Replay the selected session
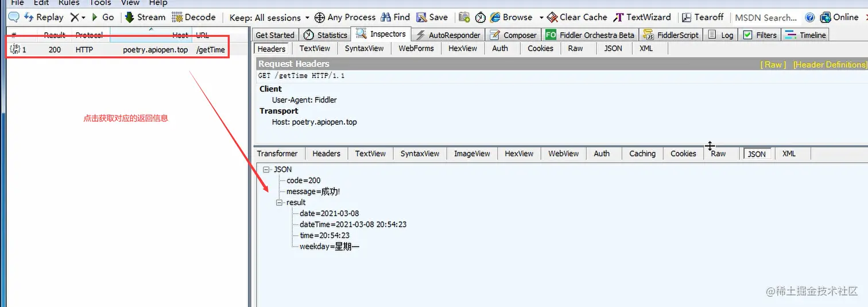This screenshot has width=868, height=307. tap(44, 17)
